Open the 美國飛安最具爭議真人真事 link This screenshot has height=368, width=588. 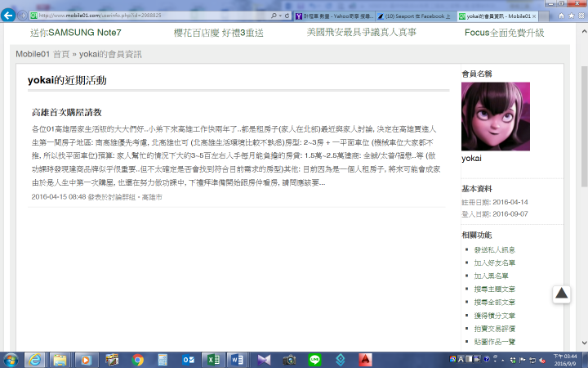pos(362,32)
